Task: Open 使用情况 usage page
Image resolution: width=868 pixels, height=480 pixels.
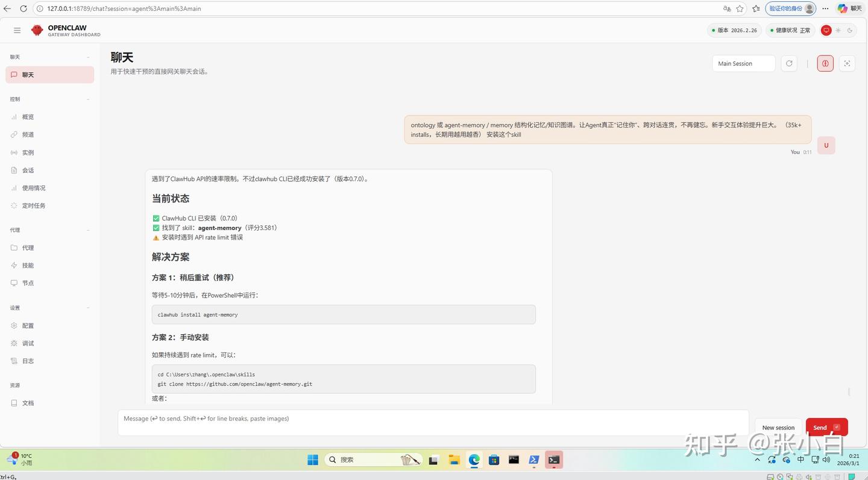Action: coord(49,188)
